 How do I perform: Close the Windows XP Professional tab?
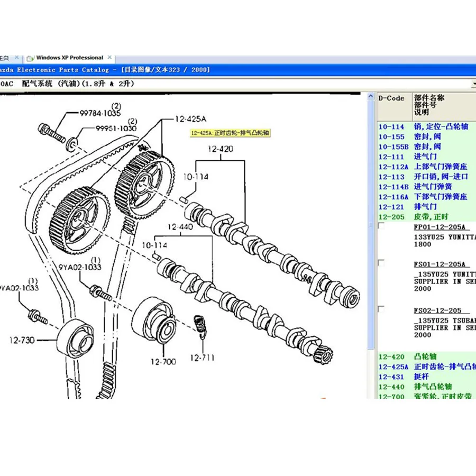click(x=109, y=58)
